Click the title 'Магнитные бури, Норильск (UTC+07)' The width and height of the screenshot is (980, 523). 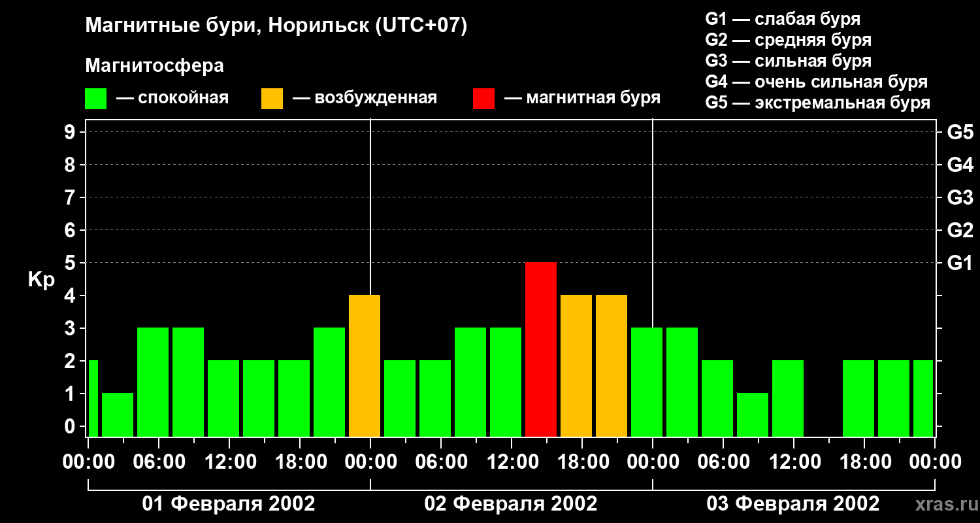click(x=276, y=26)
